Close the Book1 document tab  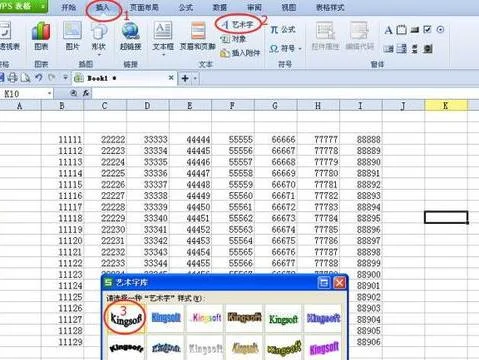click(x=171, y=78)
